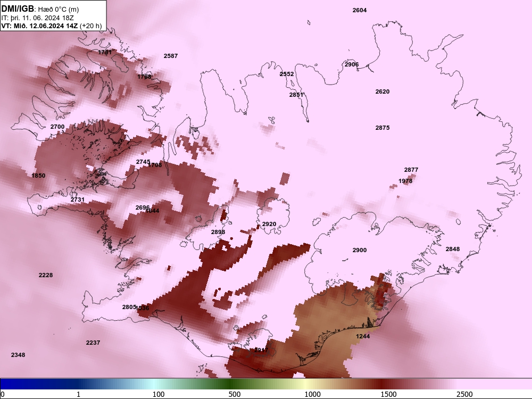Click the VT: Mið. 12.06.2024 14Z line
This screenshot has width=532, height=399.
click(51, 26)
